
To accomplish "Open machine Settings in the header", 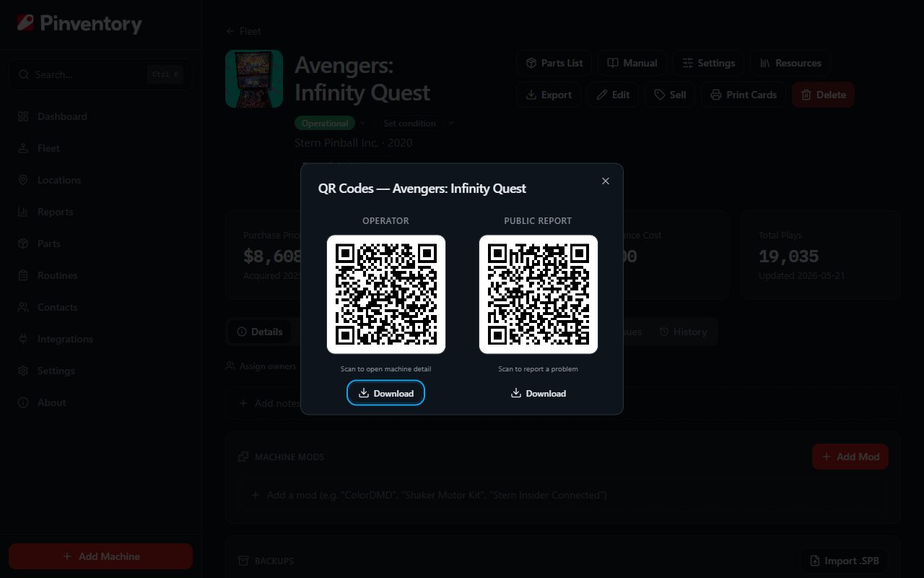I will click(708, 63).
